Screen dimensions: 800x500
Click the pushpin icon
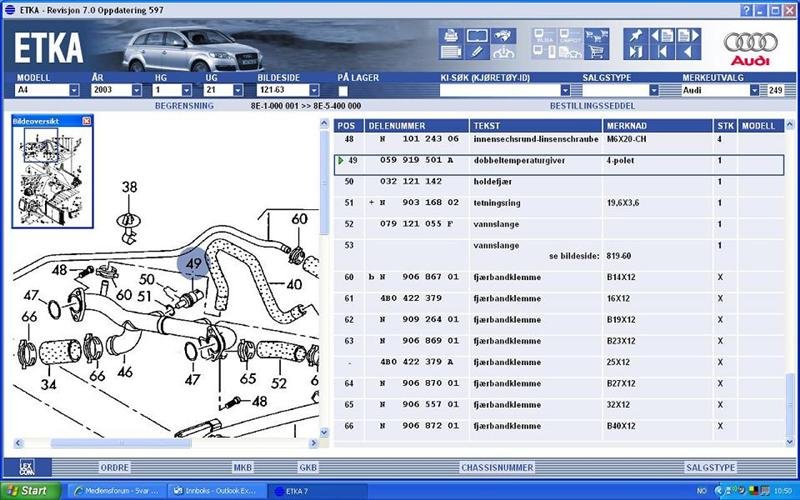point(635,34)
